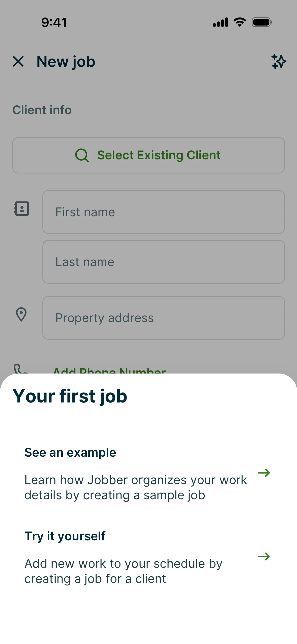
Task: Click arrow beside Try it yourself
Action: coord(264,557)
